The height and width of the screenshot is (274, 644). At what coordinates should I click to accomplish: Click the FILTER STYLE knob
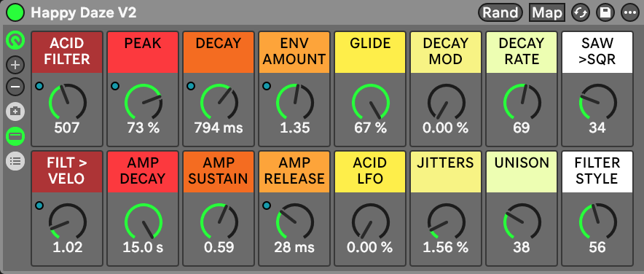tap(597, 221)
